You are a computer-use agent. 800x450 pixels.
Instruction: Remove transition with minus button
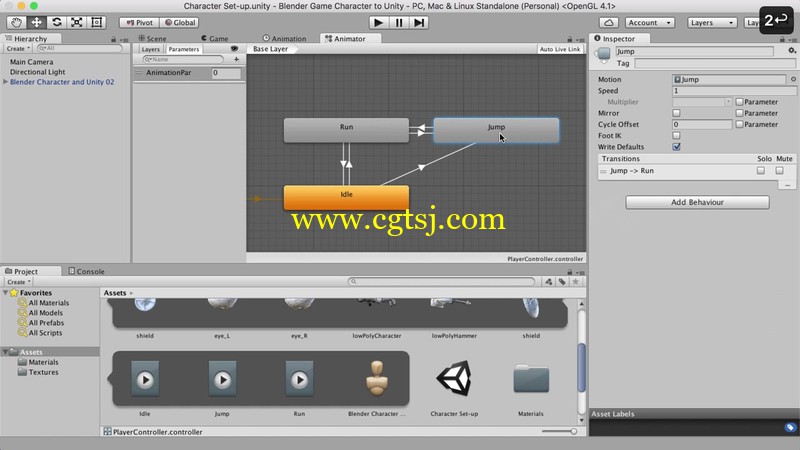pos(787,185)
